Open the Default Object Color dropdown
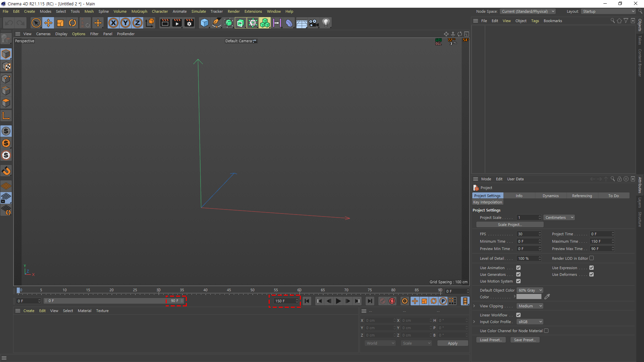The height and width of the screenshot is (362, 644). pyautogui.click(x=530, y=290)
